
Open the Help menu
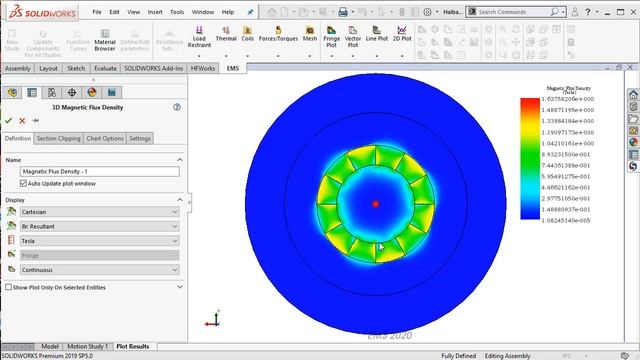click(228, 12)
